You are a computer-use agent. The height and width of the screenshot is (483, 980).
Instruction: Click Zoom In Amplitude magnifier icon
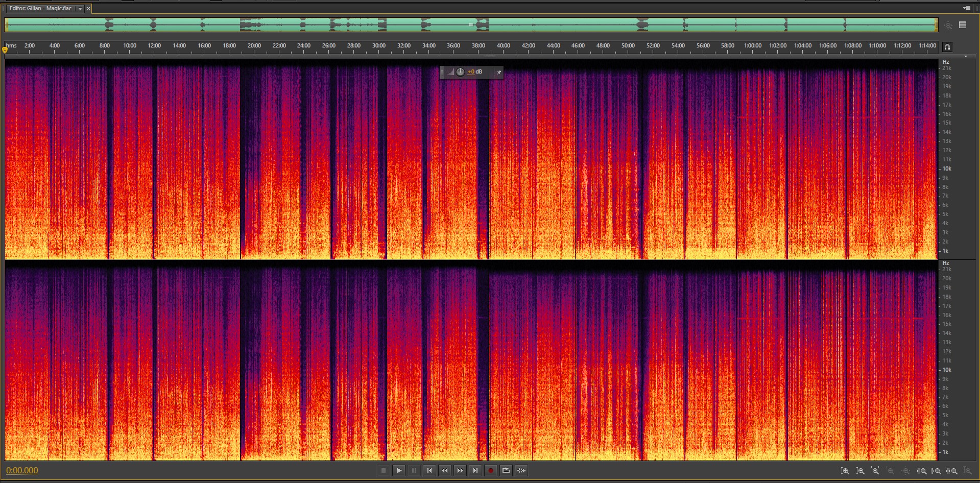[x=845, y=471]
